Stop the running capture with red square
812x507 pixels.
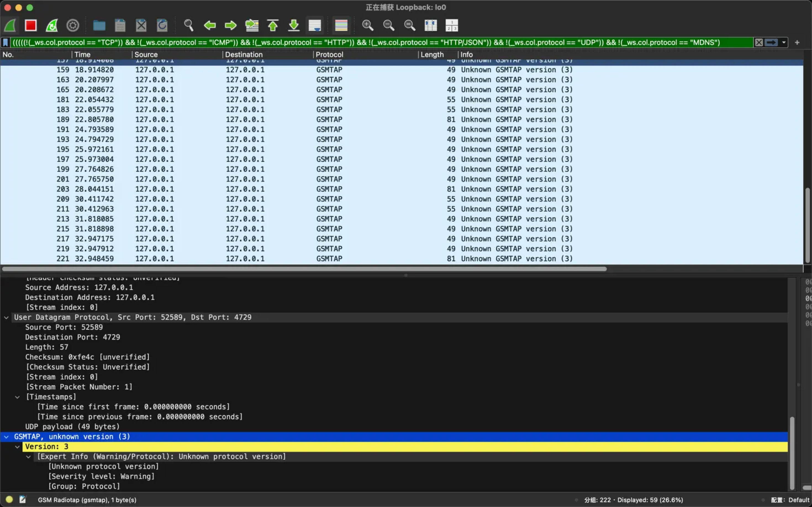(31, 25)
